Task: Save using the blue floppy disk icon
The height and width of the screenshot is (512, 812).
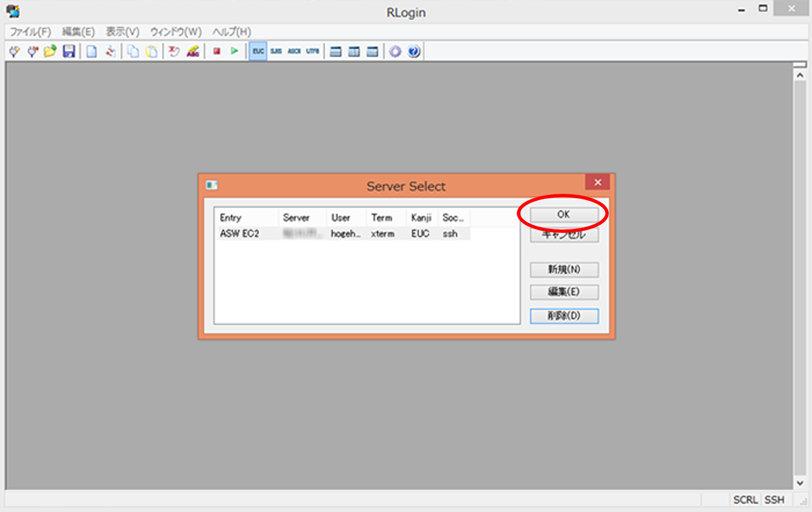Action: (x=69, y=52)
